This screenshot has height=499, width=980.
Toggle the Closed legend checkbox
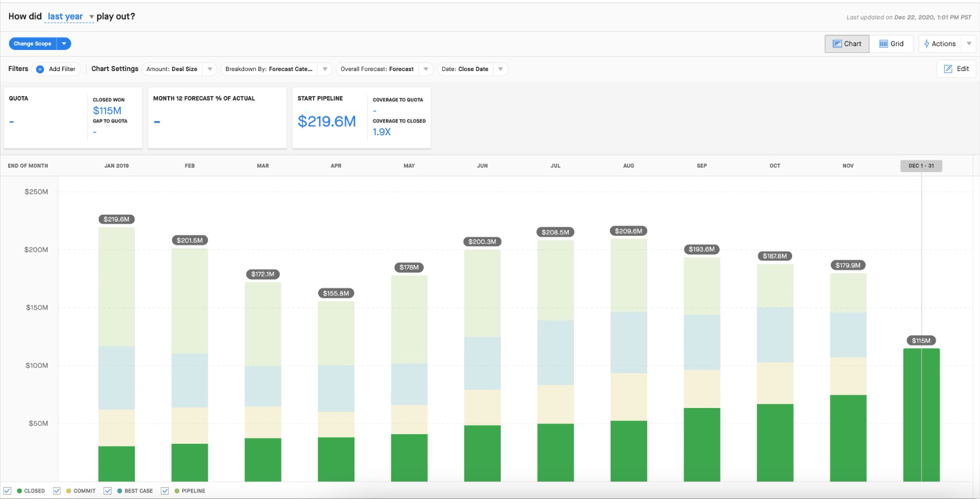7,490
